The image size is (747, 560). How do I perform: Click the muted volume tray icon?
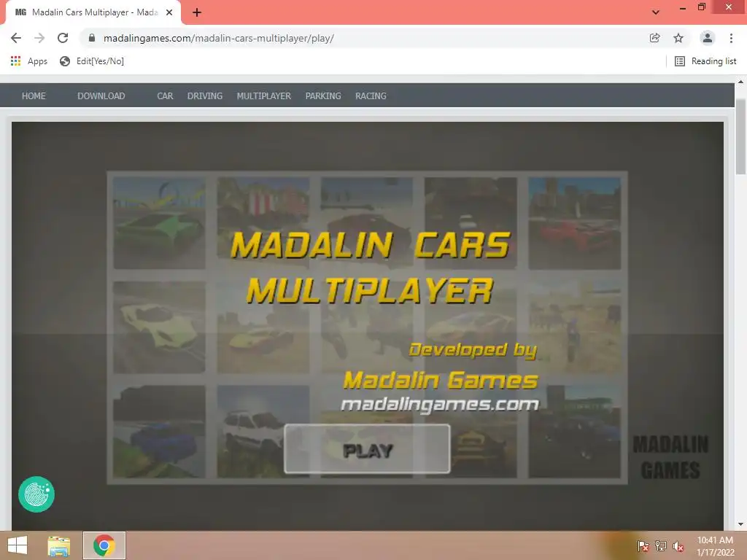coord(678,546)
